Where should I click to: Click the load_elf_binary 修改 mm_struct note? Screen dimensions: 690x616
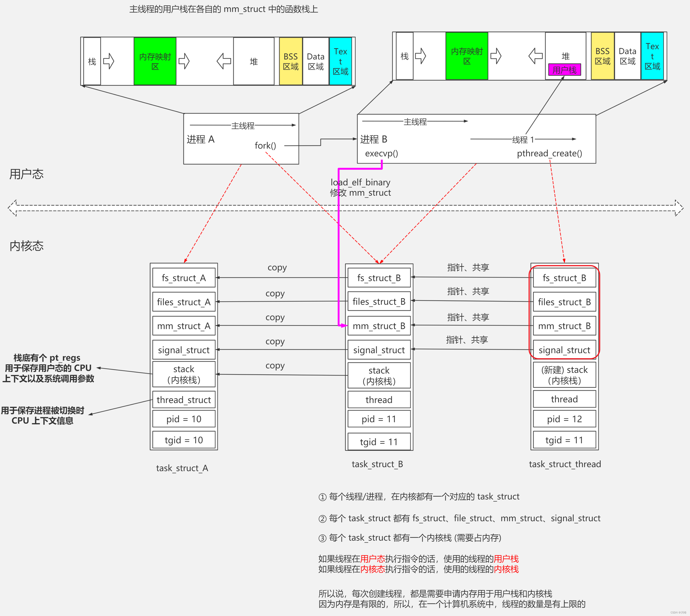(361, 187)
